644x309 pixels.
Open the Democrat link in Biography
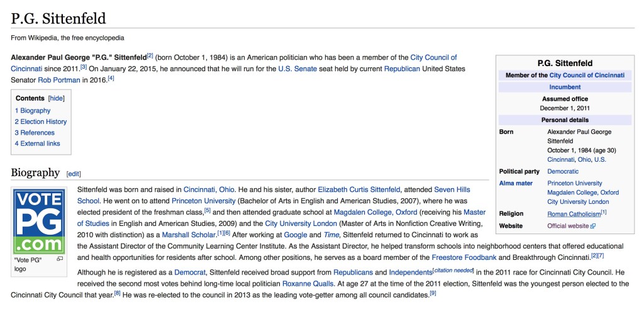[x=190, y=272]
